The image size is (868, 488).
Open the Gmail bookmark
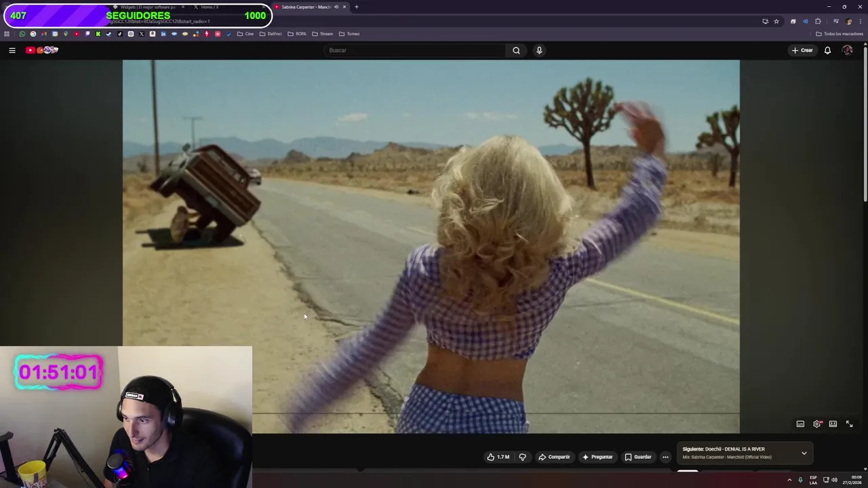(x=44, y=34)
